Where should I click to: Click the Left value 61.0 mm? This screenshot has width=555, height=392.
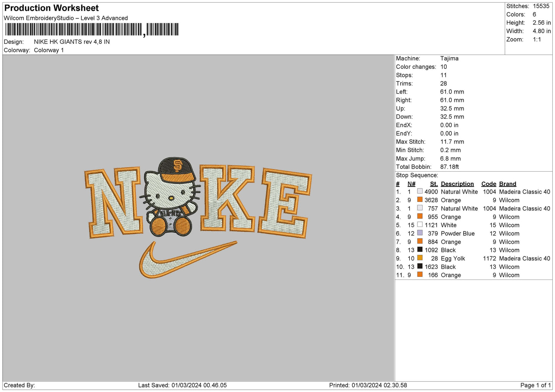[x=452, y=92]
